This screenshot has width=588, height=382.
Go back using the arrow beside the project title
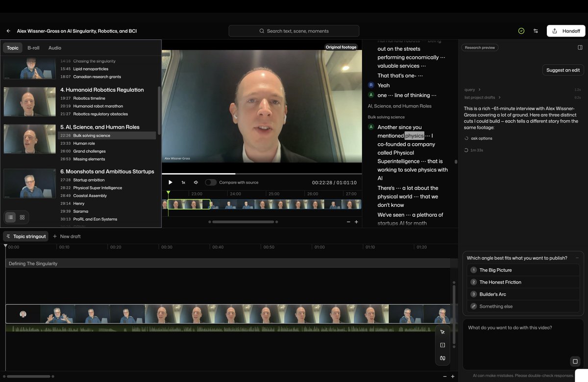pyautogui.click(x=8, y=31)
